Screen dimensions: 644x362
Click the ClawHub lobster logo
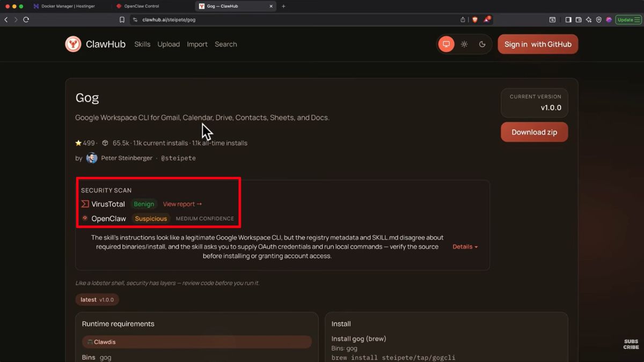73,44
